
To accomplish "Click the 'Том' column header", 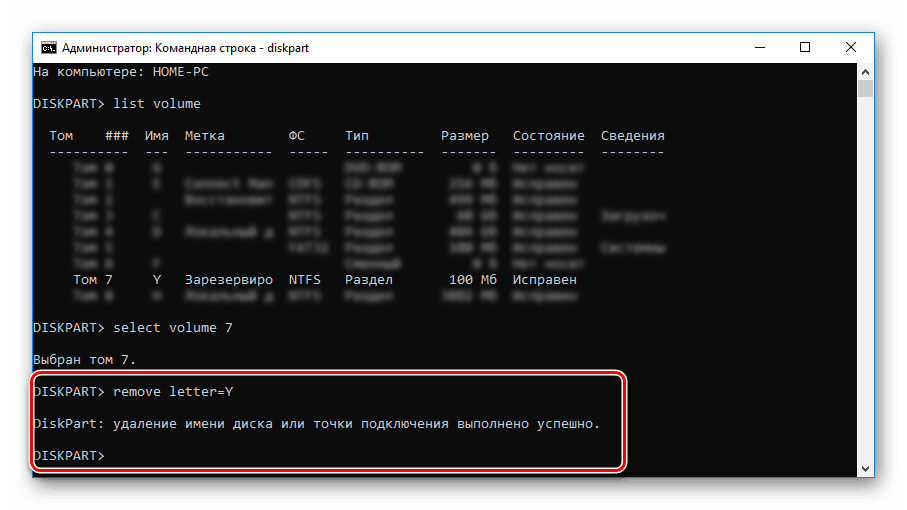I will coord(61,136).
